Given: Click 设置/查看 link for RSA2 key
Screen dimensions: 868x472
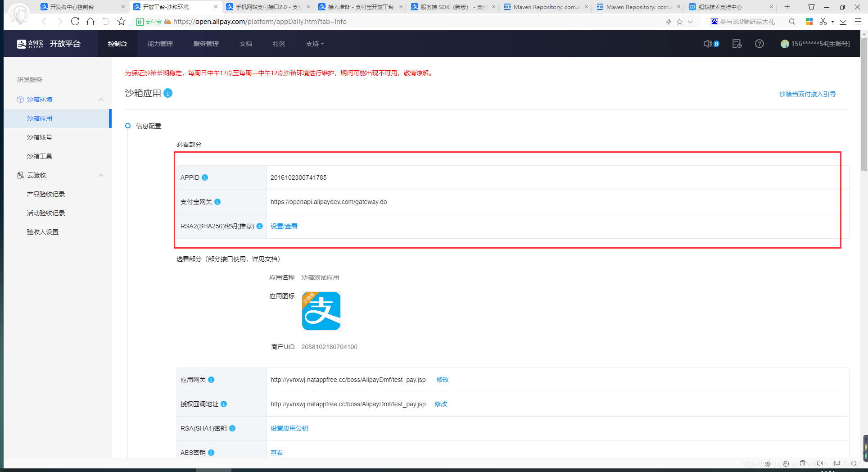Looking at the screenshot, I should [x=284, y=226].
